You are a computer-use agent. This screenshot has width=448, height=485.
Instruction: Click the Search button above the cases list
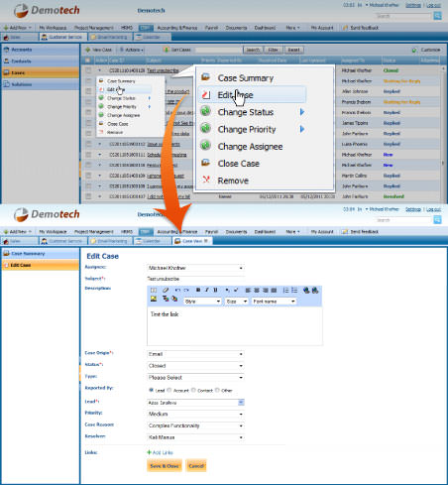pos(253,50)
